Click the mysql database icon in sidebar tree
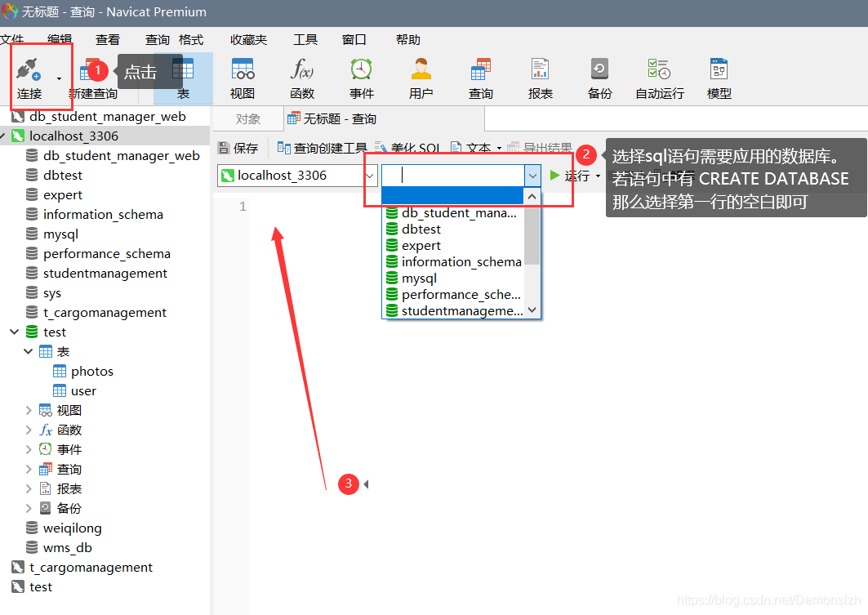 coord(32,234)
